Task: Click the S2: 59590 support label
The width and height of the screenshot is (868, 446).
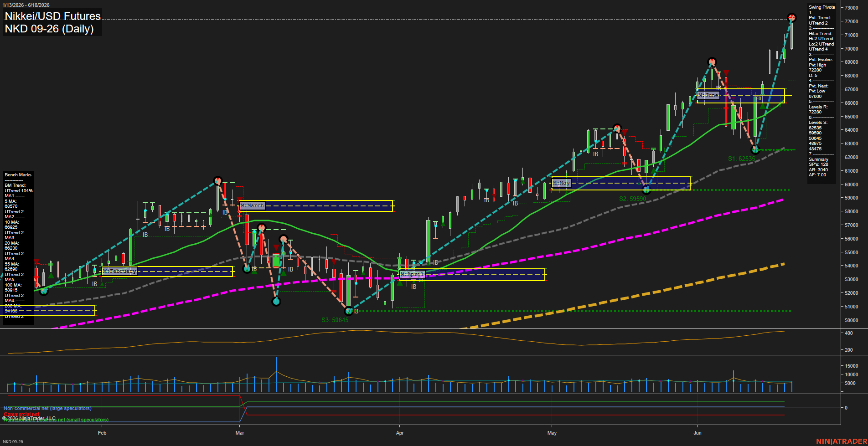Action: (632, 199)
